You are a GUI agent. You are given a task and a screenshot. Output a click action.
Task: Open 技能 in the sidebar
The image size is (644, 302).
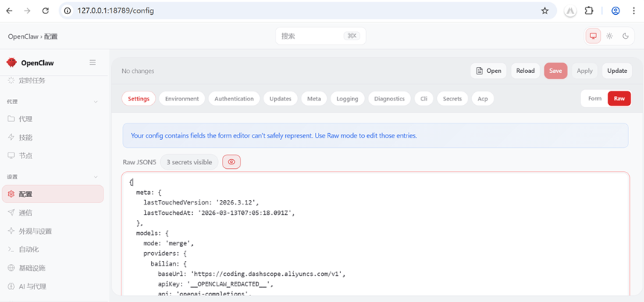tap(53, 138)
